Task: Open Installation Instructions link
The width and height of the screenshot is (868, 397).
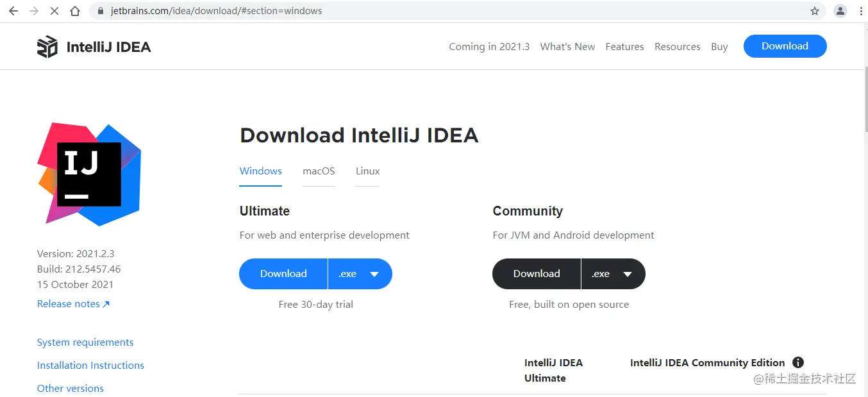Action: click(90, 366)
